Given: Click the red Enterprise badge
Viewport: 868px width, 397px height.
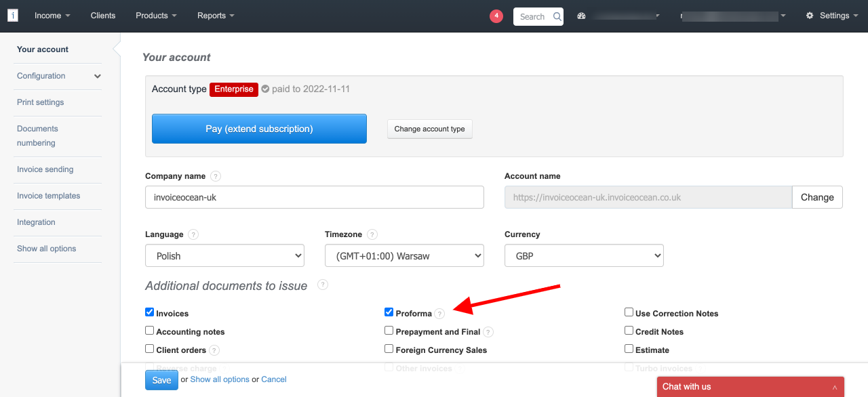Looking at the screenshot, I should 234,89.
